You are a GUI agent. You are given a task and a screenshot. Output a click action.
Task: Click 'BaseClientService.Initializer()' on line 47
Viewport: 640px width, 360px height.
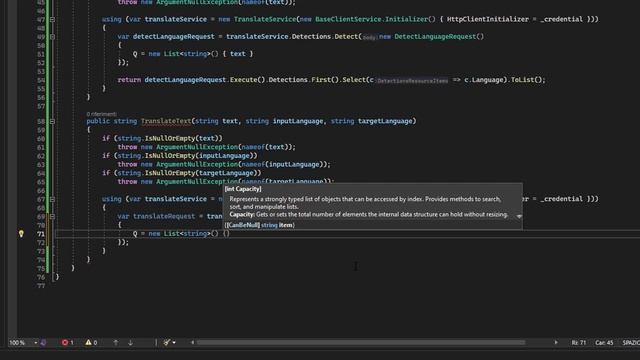click(376, 19)
